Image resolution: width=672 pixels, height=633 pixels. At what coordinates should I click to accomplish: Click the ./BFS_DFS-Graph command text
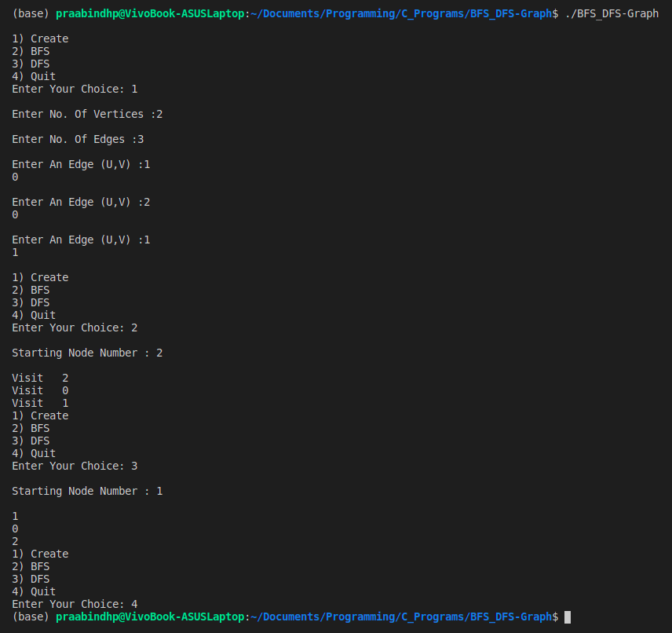coord(612,13)
